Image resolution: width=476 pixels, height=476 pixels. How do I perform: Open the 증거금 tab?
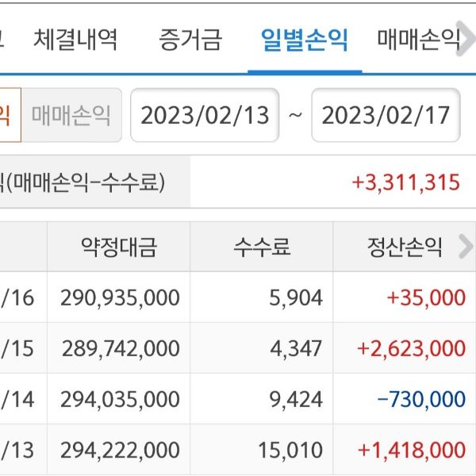click(190, 40)
